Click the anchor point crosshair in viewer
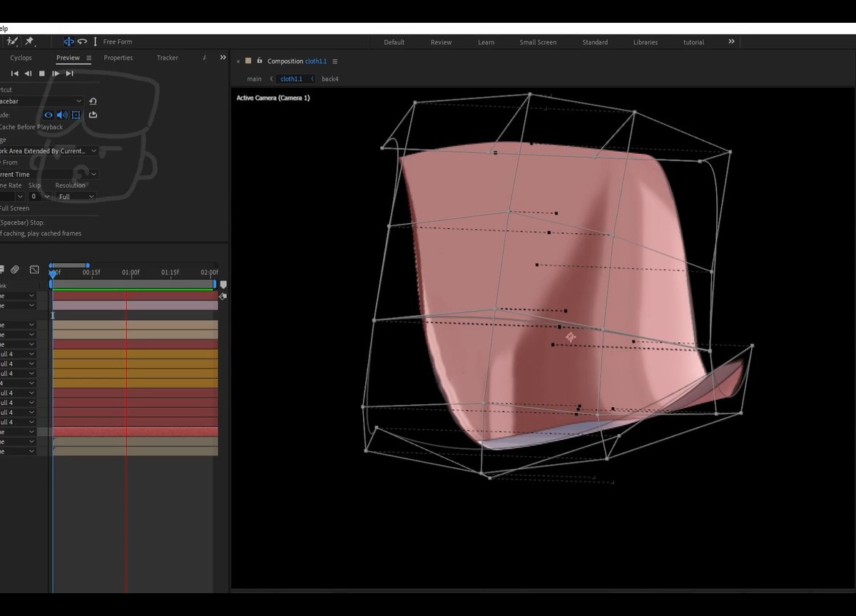The width and height of the screenshot is (856, 616). (x=570, y=337)
